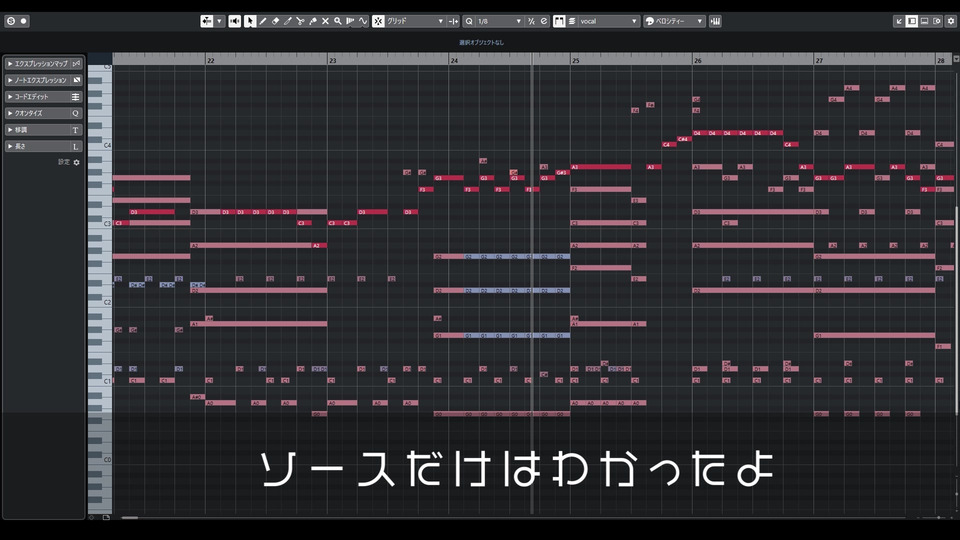Select the Trim tool
This screenshot has width=960, height=540.
[288, 21]
